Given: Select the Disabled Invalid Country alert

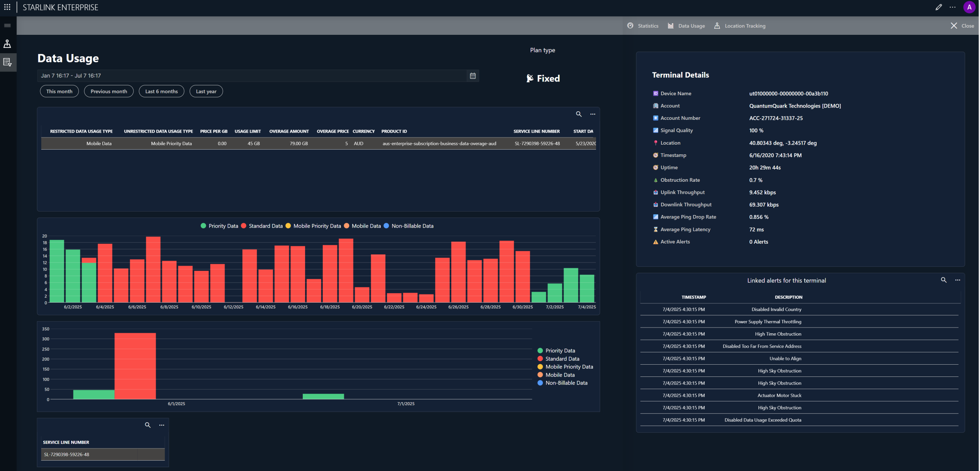Looking at the screenshot, I should (x=799, y=310).
